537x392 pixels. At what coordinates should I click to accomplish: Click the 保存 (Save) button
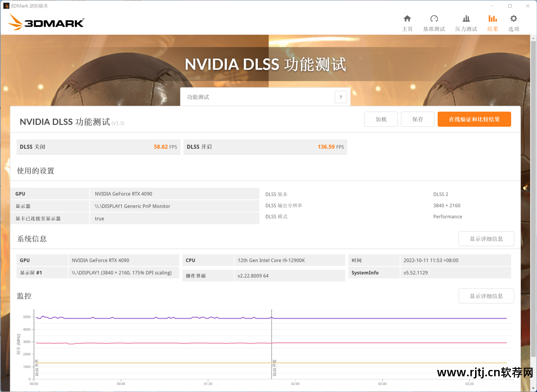tap(417, 119)
